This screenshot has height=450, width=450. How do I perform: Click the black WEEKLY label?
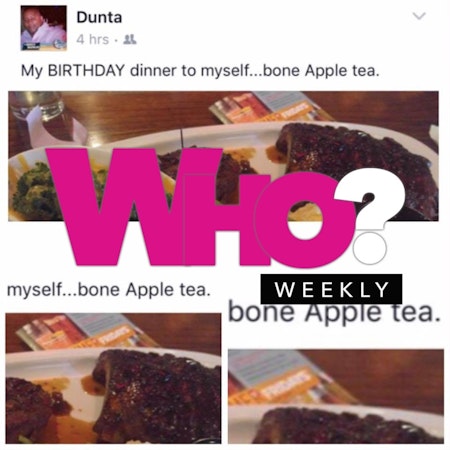pos(331,289)
